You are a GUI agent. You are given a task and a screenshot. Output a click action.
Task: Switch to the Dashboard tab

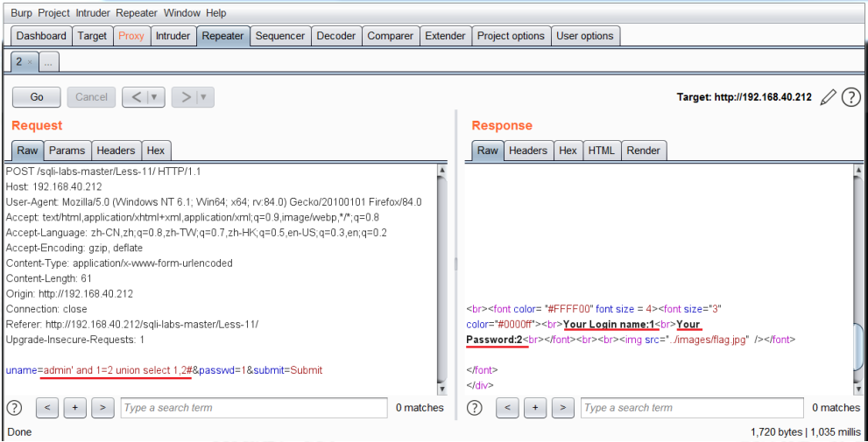pyautogui.click(x=41, y=36)
